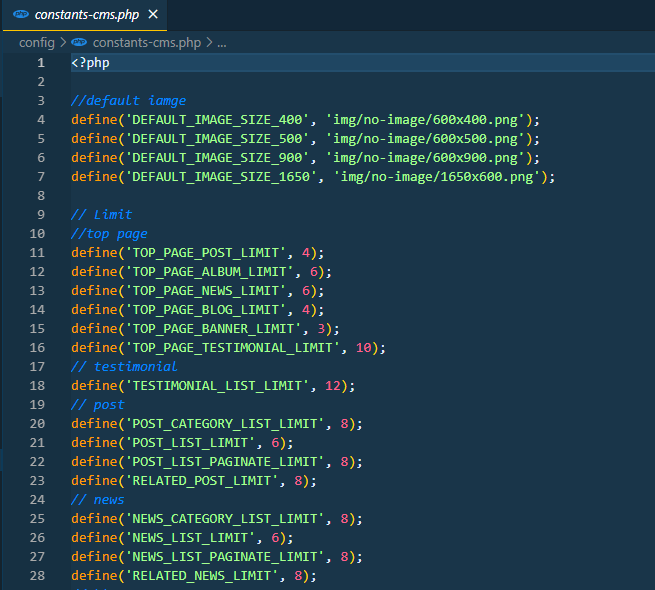655x590 pixels.
Task: Click 'TOP_PAGE_NEWS_LIMIT' constant name
Action: coord(206,291)
